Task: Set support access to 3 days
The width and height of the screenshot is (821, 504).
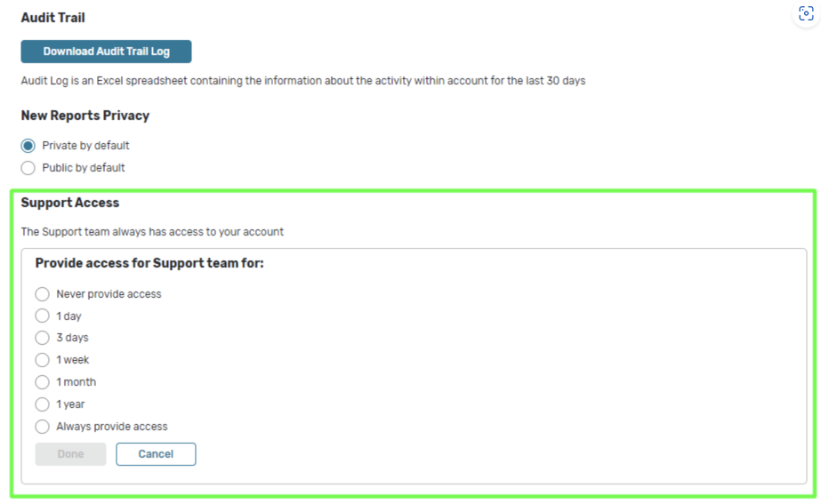Action: [43, 338]
